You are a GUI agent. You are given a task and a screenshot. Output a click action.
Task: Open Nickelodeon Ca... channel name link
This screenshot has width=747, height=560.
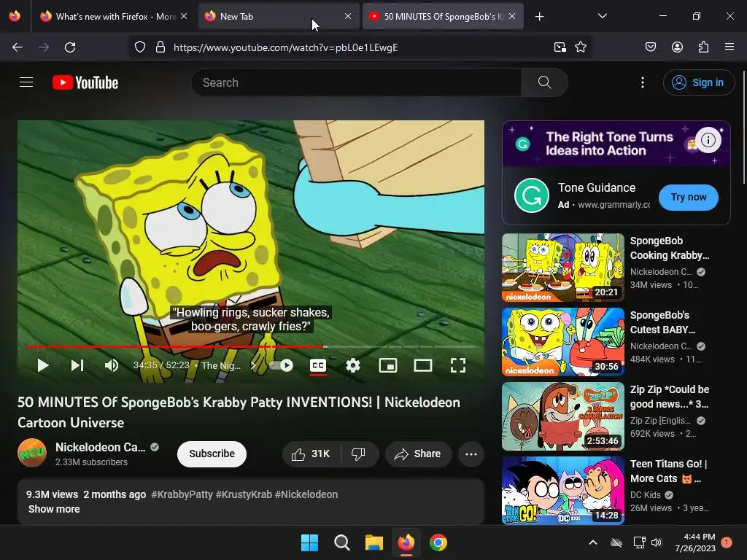tap(100, 447)
